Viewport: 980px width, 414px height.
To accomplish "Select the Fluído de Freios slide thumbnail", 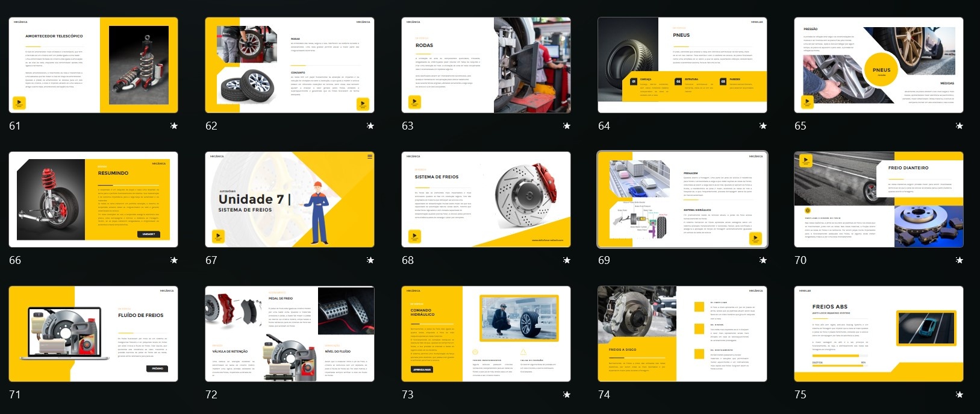I will coord(93,334).
